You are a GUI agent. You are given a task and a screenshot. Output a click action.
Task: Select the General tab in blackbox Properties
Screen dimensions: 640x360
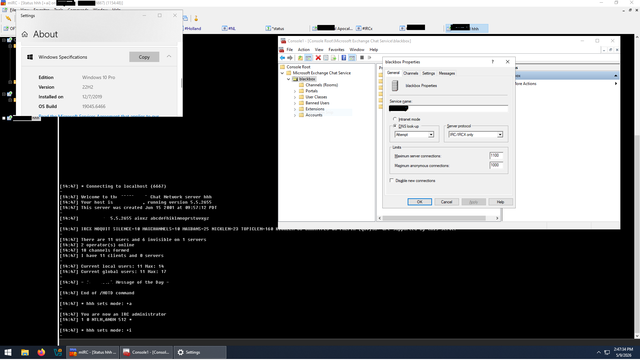393,73
